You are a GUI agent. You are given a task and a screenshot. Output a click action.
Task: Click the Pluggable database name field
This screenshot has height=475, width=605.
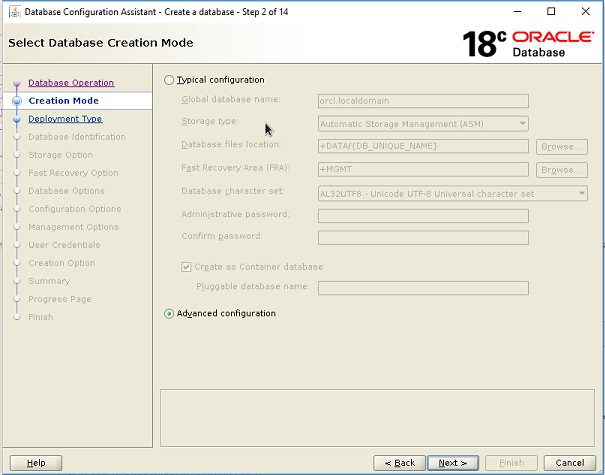pos(423,288)
